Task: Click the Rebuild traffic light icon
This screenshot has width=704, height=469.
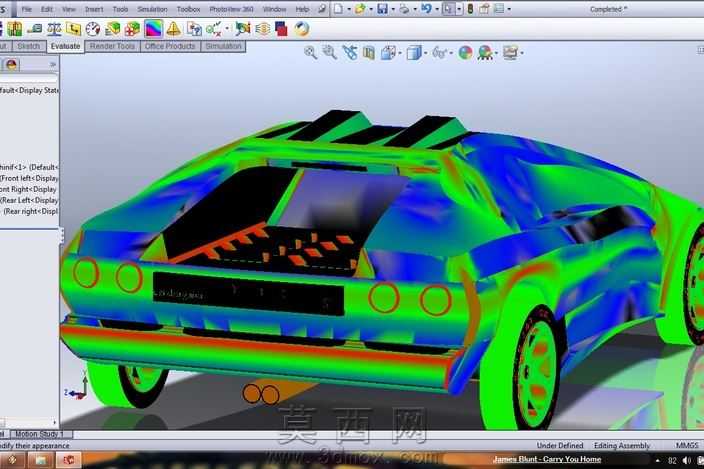Action: click(470, 9)
